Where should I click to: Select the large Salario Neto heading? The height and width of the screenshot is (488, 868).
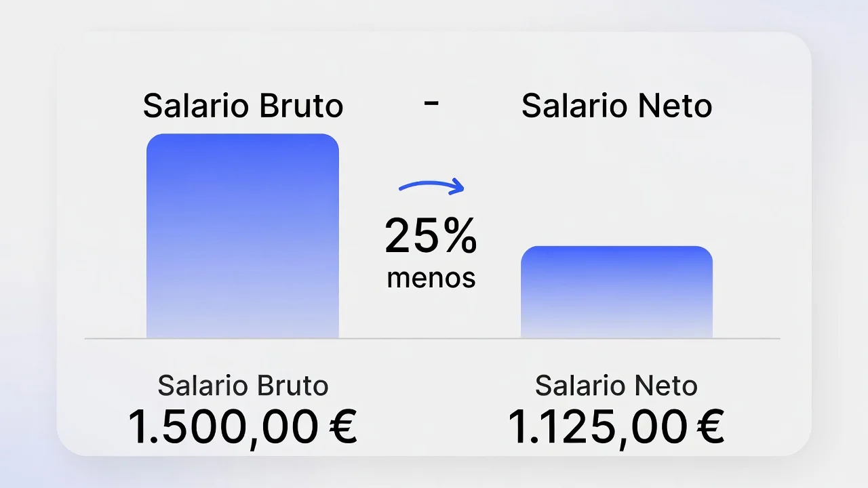616,106
